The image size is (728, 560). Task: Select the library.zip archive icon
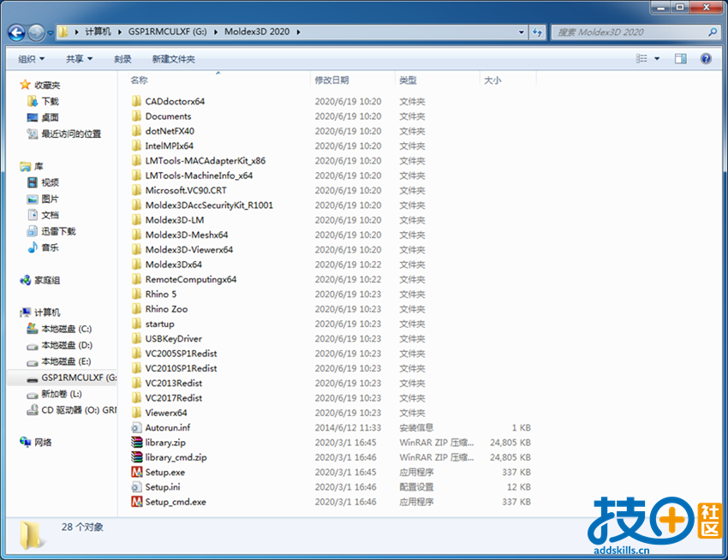point(136,443)
